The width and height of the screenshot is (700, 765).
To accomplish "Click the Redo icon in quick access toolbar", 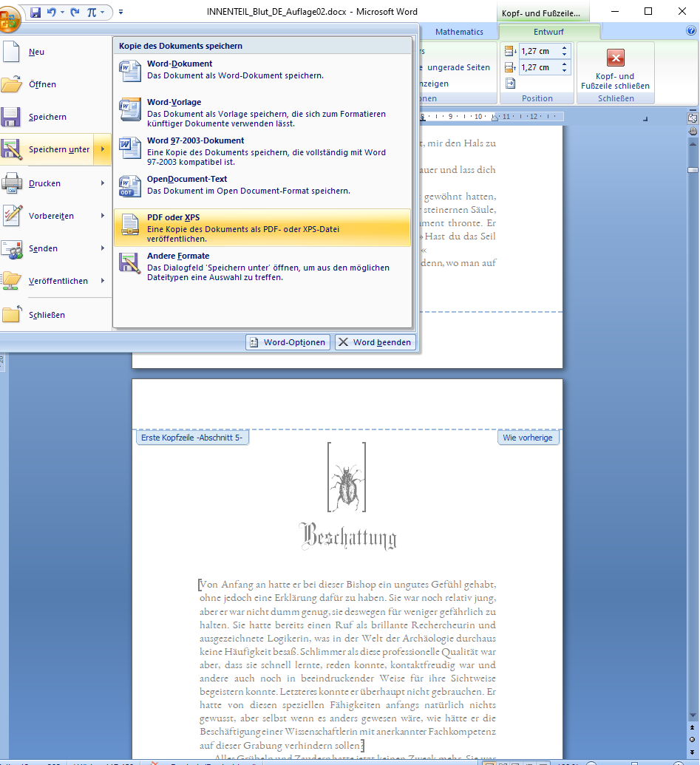I will [75, 13].
